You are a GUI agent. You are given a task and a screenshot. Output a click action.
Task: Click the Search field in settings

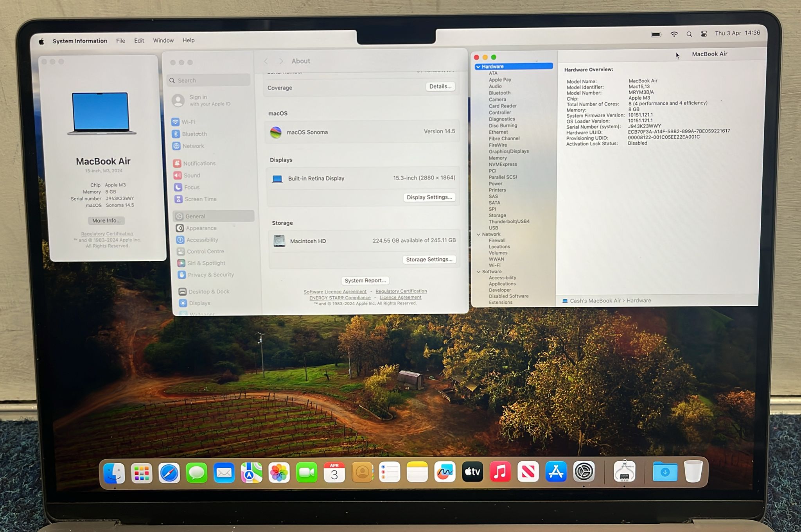[x=211, y=81]
